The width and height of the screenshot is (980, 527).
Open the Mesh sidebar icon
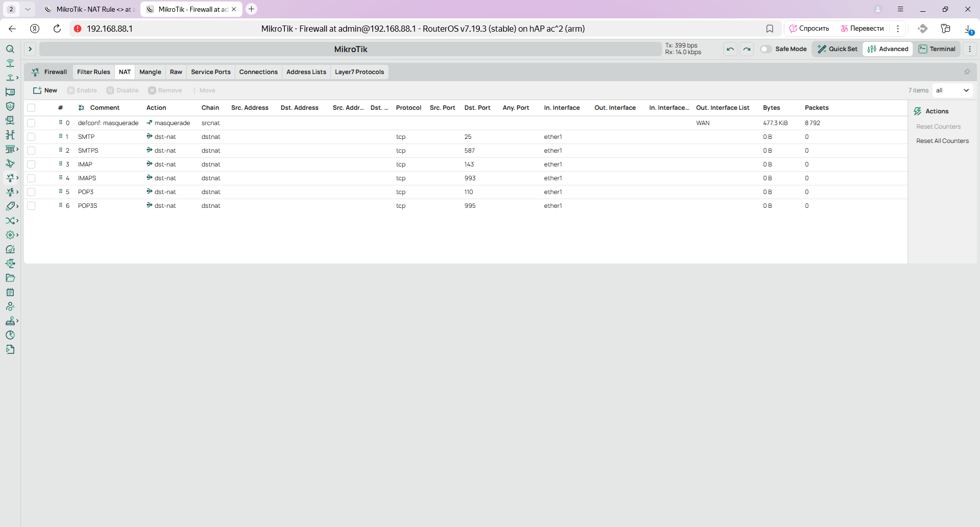[10, 163]
